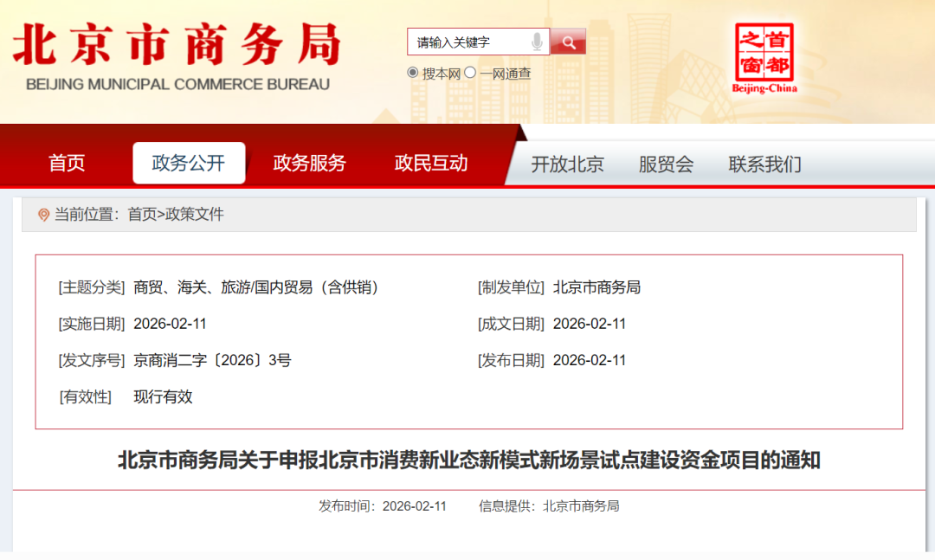Screen dimensions: 935x560
Task: Select the 搜本网 radio button
Action: click(413, 73)
